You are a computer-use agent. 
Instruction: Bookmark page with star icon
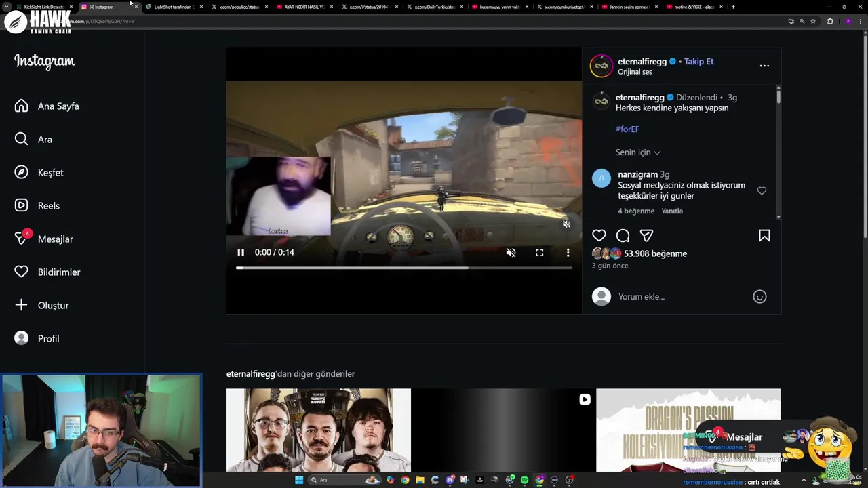[813, 21]
